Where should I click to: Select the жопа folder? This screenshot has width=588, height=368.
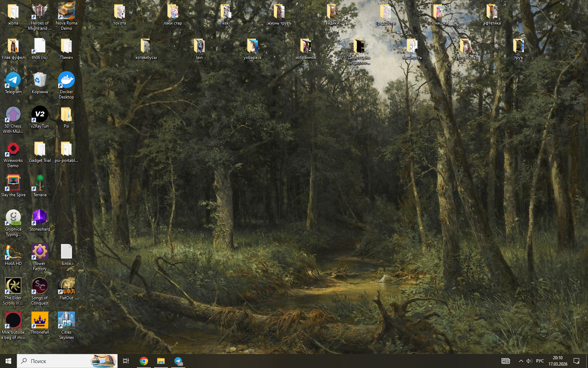point(13,14)
